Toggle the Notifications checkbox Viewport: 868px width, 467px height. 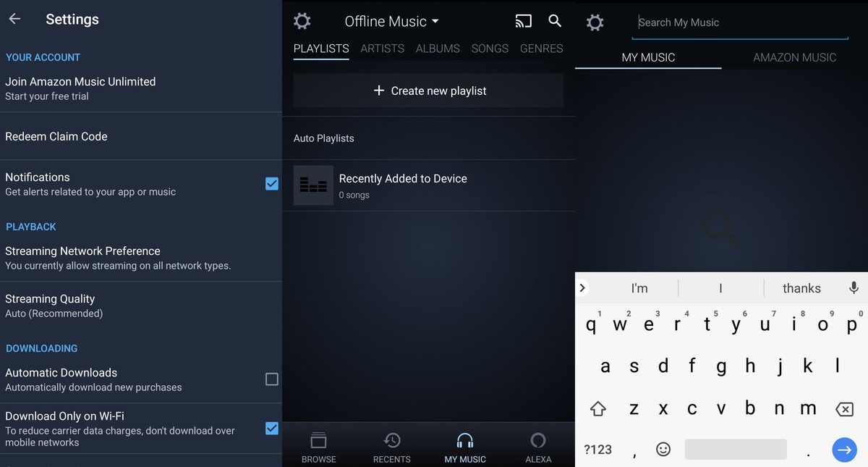click(272, 184)
